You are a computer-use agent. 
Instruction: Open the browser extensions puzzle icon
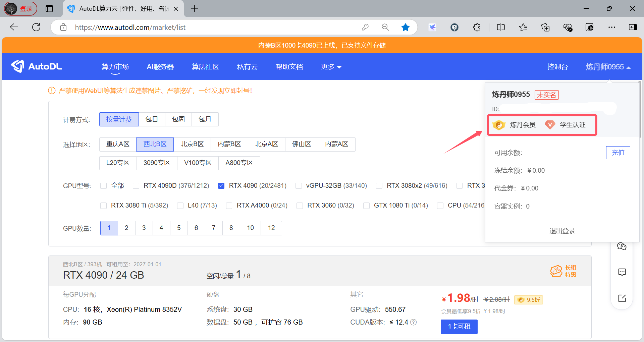point(477,27)
